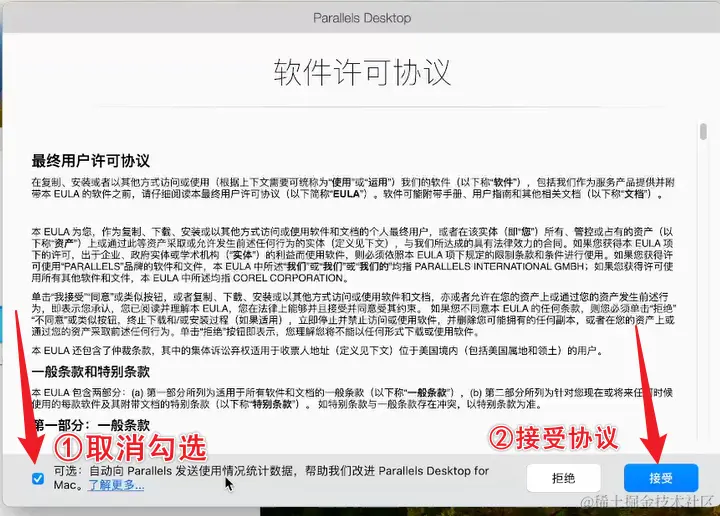Click the paragraph beginning 本 EULA 为您
The height and width of the screenshot is (516, 720).
[352, 255]
